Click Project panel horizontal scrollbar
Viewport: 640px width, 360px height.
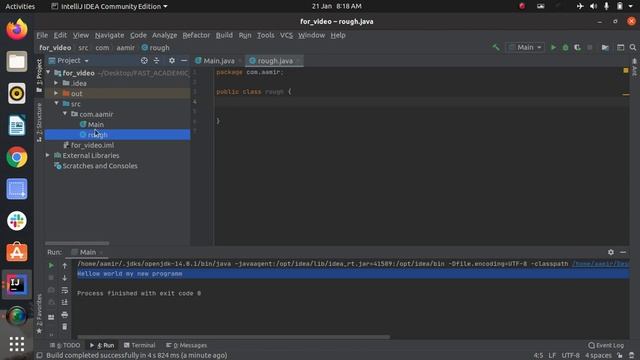pyautogui.click(x=77, y=243)
